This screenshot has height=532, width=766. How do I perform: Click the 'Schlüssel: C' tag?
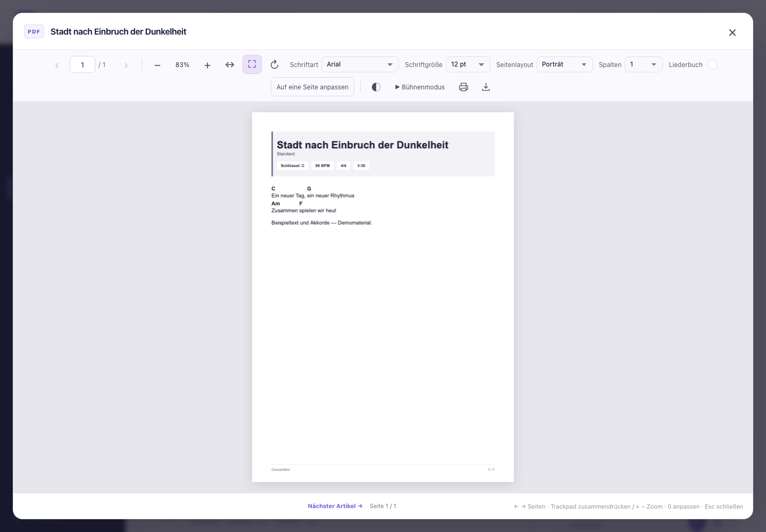pyautogui.click(x=293, y=165)
